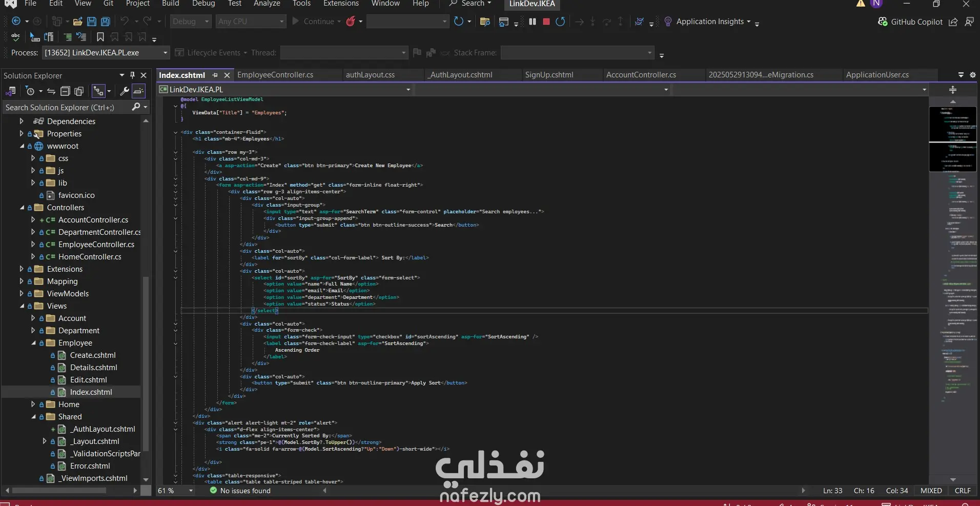Image resolution: width=980 pixels, height=506 pixels.
Task: Toggle Show All Files in Solution Explorer
Action: click(79, 91)
